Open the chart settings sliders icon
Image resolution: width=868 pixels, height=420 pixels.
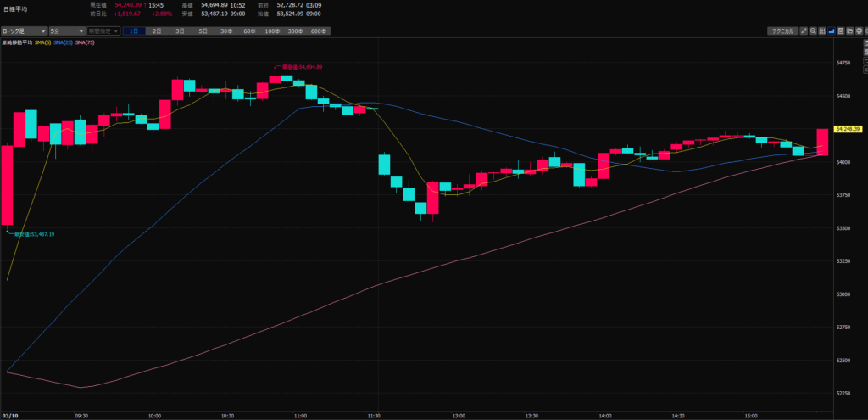822,31
